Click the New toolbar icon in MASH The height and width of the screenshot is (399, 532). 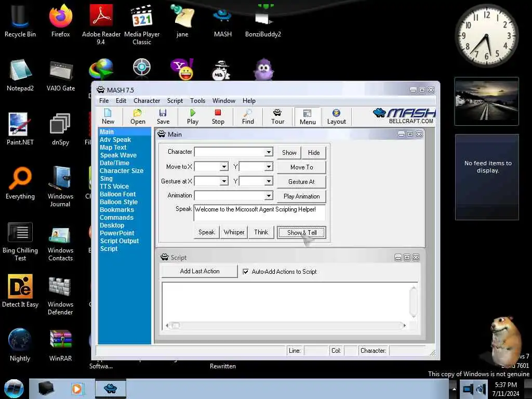[x=108, y=117]
